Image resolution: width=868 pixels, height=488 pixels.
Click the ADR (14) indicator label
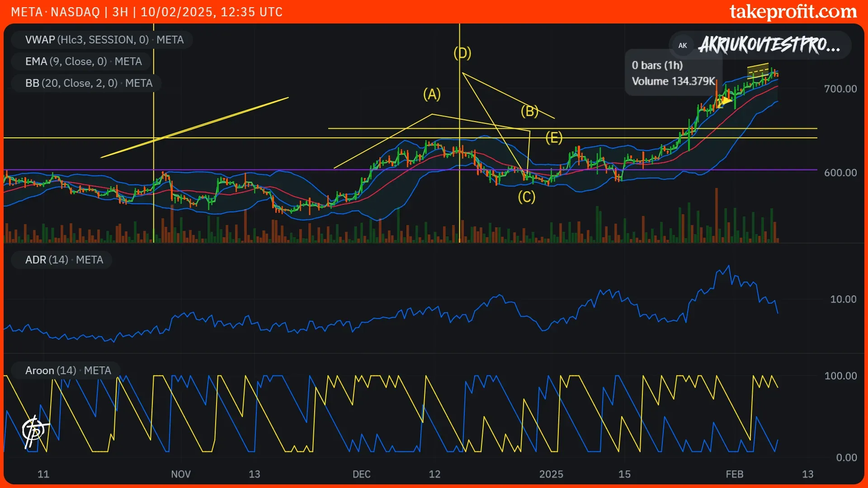64,260
